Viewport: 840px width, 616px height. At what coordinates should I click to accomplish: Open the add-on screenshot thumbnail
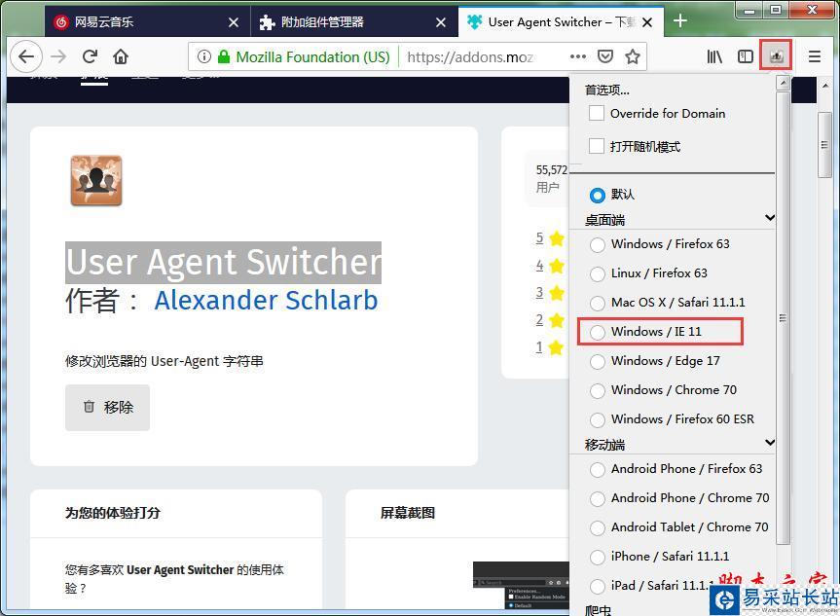(521, 585)
